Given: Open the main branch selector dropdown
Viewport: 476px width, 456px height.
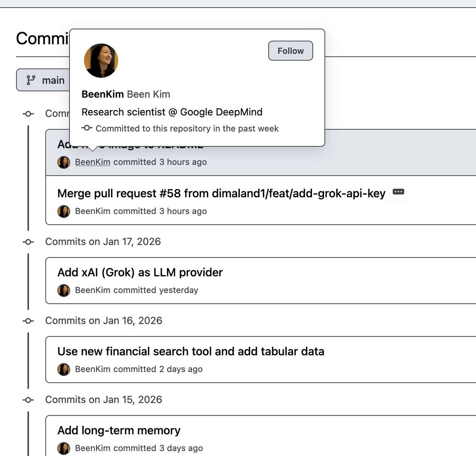Looking at the screenshot, I should click(x=43, y=80).
